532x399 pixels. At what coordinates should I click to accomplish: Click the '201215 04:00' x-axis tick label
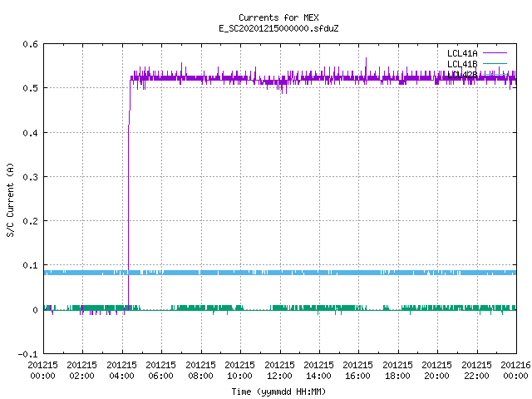coord(121,370)
